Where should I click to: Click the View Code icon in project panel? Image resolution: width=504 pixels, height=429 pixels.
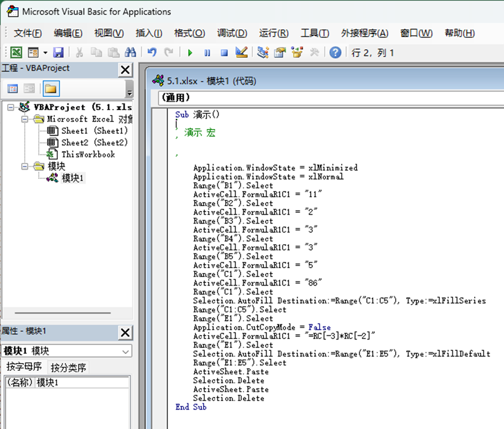(12, 89)
